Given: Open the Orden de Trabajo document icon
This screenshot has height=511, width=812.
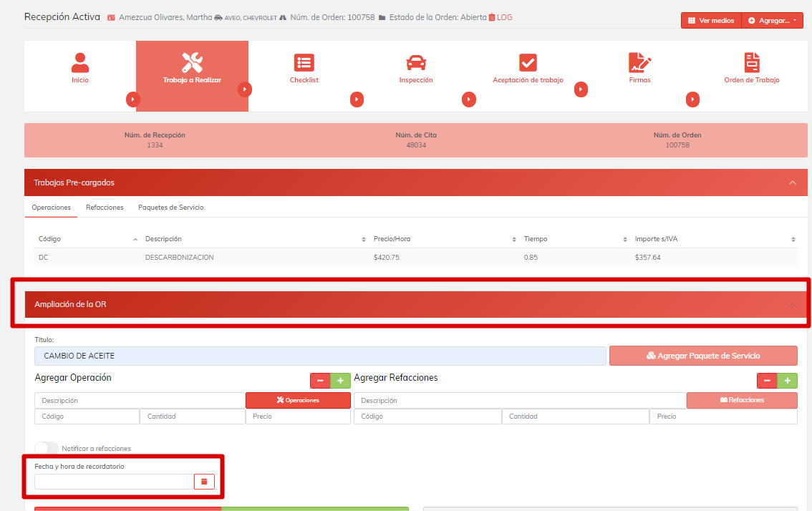Looking at the screenshot, I should coord(752,63).
